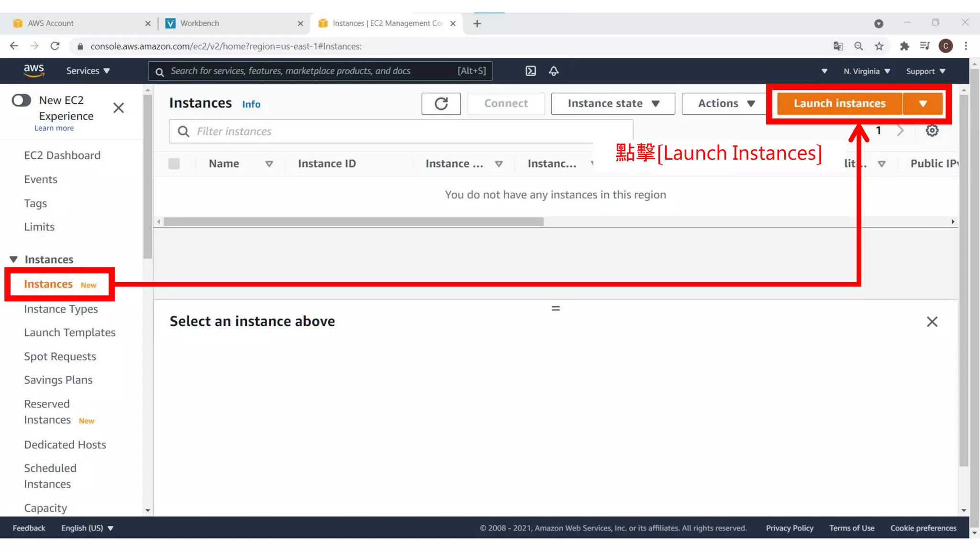Click the horizontal table scrollbar thumb
980x551 pixels.
click(354, 222)
